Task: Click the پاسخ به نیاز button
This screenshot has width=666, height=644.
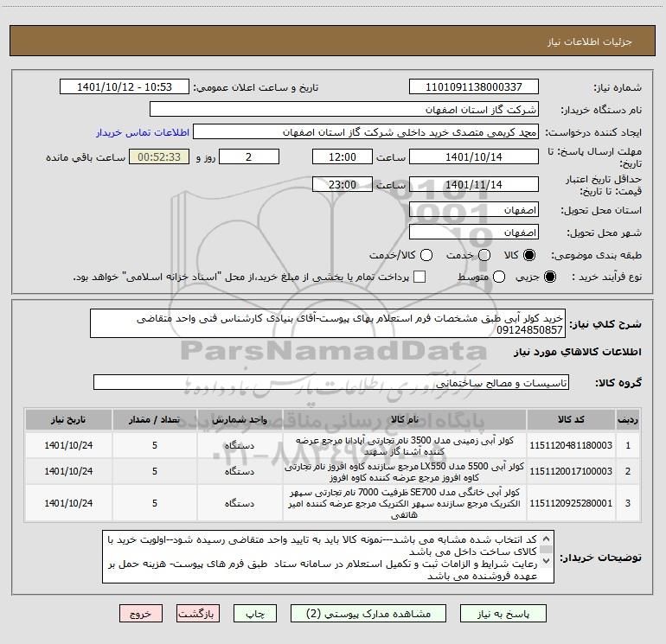Action: pos(503,614)
